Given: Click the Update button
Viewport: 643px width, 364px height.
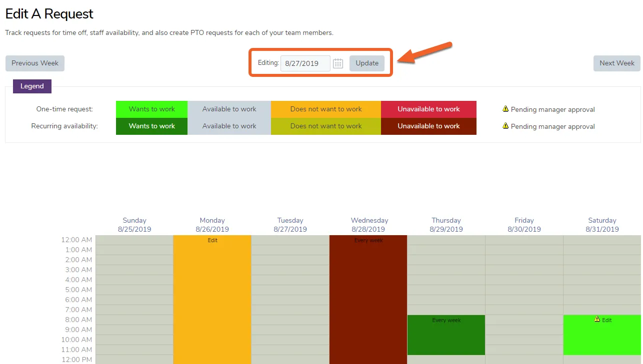Looking at the screenshot, I should 367,63.
